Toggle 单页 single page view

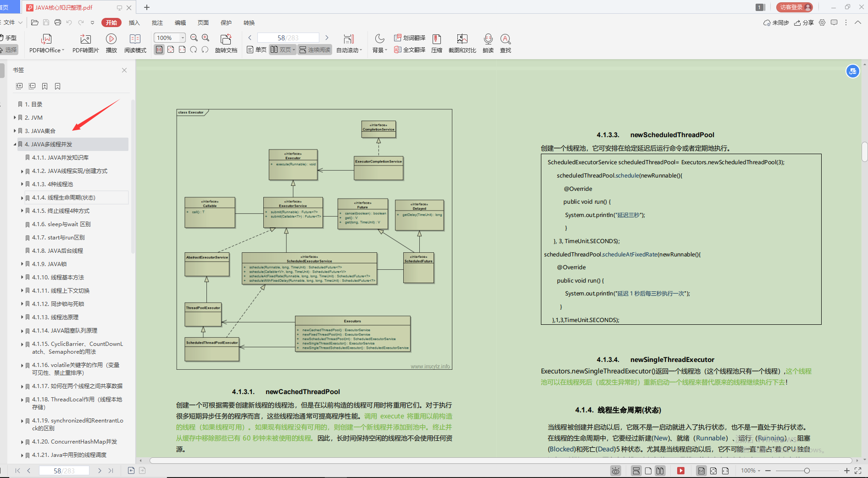[x=256, y=50]
